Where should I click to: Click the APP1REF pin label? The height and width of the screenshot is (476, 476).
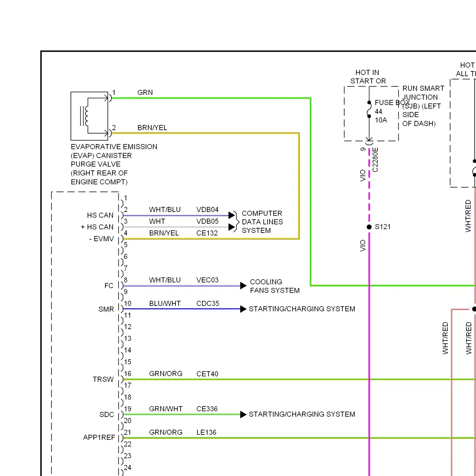coord(99,438)
